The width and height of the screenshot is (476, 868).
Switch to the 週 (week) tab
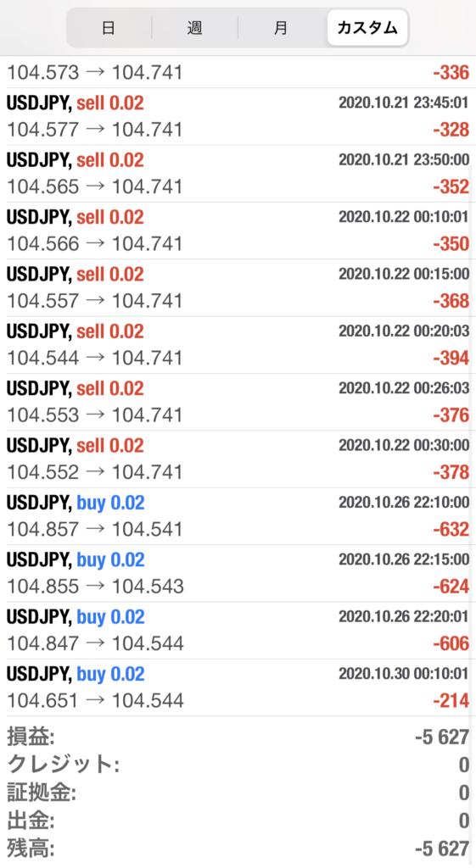194,28
